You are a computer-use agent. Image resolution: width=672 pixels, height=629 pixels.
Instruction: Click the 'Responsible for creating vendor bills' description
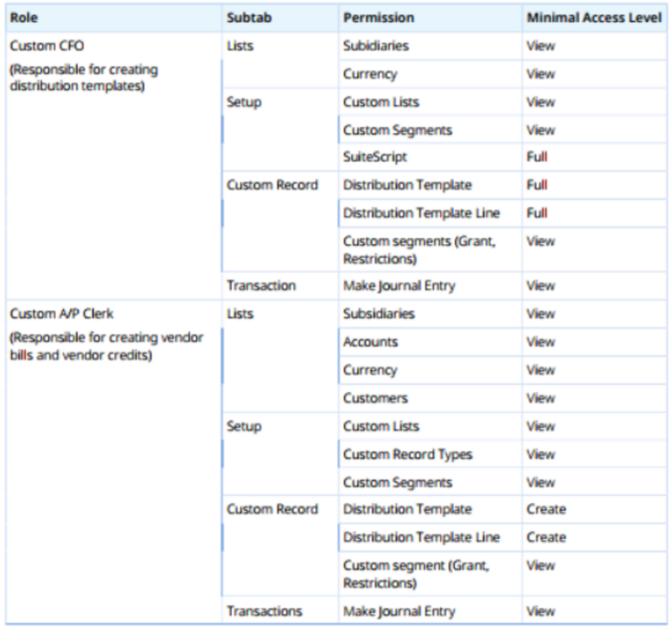[106, 346]
